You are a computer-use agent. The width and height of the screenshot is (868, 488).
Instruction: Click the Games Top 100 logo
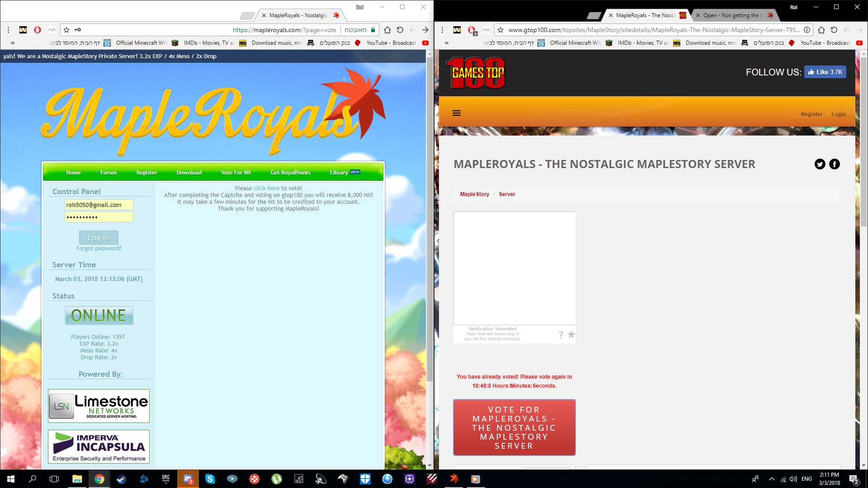click(x=476, y=73)
